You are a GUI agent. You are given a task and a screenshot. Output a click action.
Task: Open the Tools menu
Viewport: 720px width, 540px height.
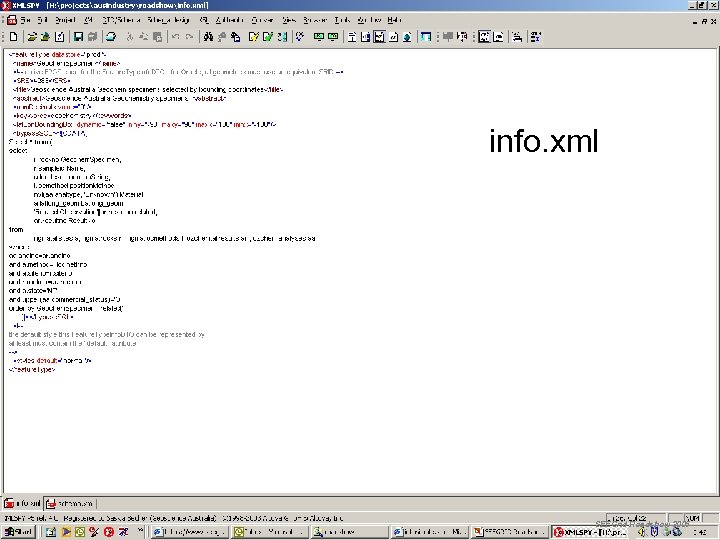point(342,20)
